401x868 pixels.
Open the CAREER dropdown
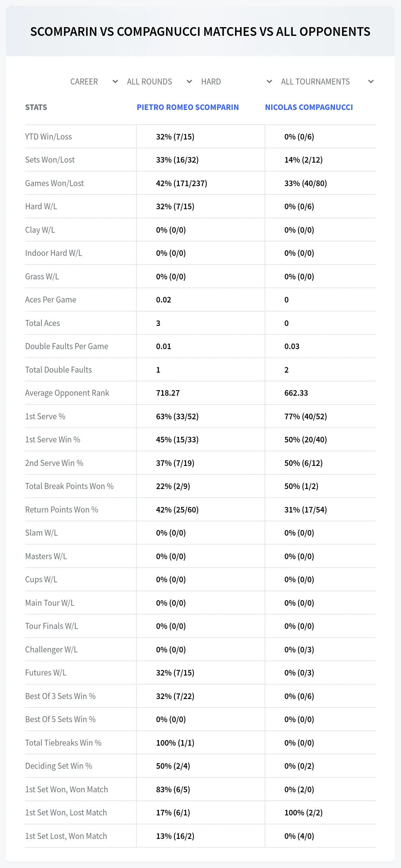(94, 82)
